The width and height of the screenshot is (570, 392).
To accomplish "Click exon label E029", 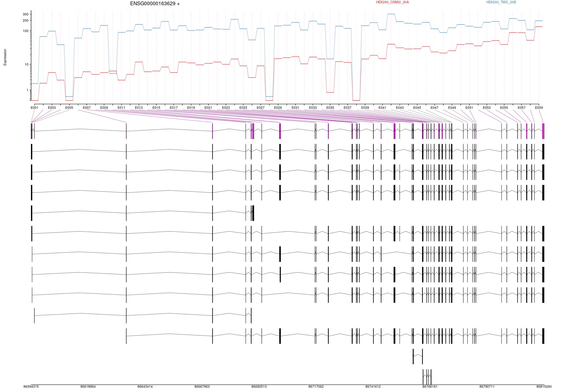I will pos(278,108).
